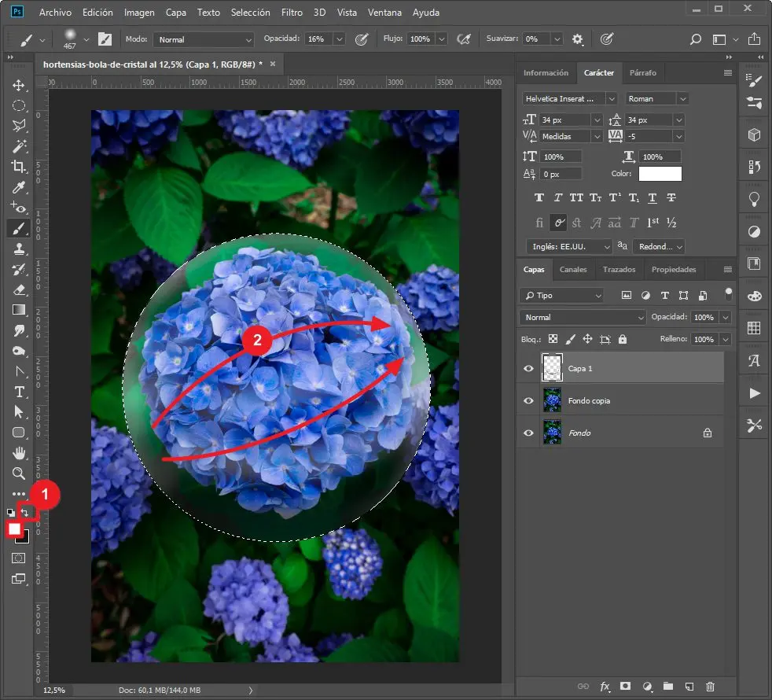This screenshot has height=700, width=772.
Task: Select the Eyedropper tool
Action: (19, 187)
